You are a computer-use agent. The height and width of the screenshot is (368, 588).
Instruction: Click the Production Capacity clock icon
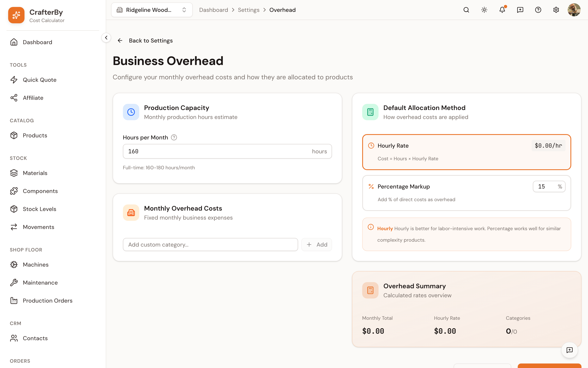(x=131, y=112)
